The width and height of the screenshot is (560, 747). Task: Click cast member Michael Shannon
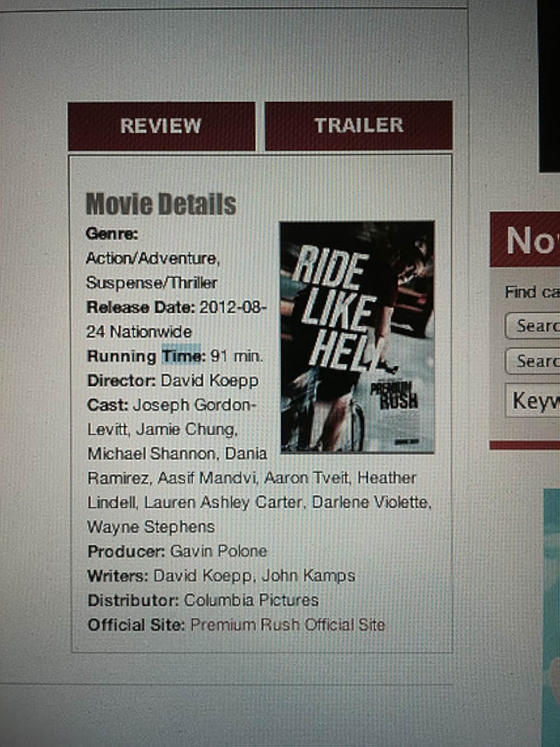click(x=151, y=453)
